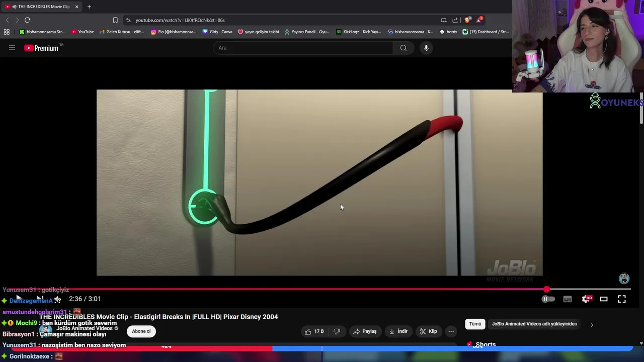The height and width of the screenshot is (362, 644).
Task: Click the İndir download button
Action: tap(397, 331)
